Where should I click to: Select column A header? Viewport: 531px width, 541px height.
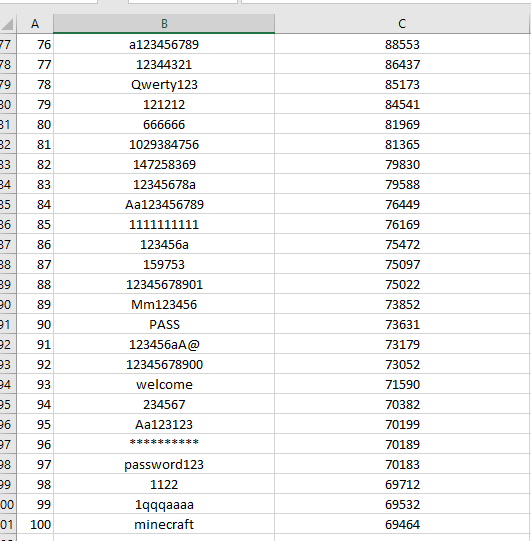[x=35, y=23]
